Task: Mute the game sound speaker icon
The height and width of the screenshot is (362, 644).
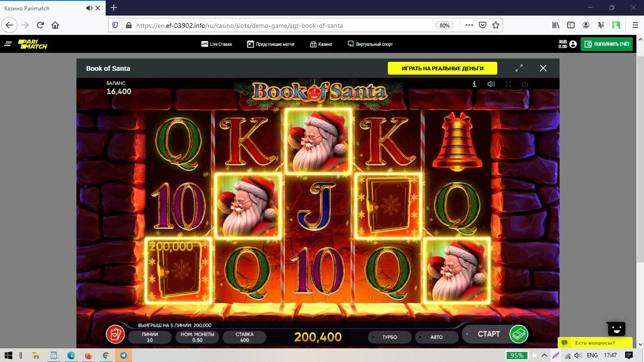Action: point(491,84)
